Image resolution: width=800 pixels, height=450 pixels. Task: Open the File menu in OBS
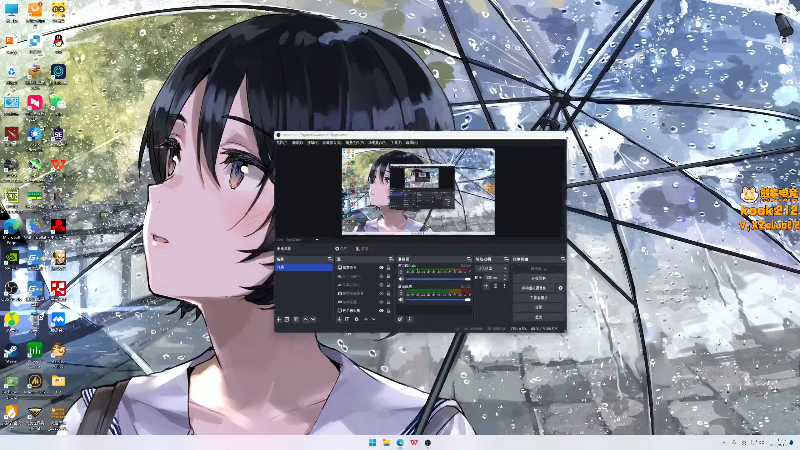282,143
